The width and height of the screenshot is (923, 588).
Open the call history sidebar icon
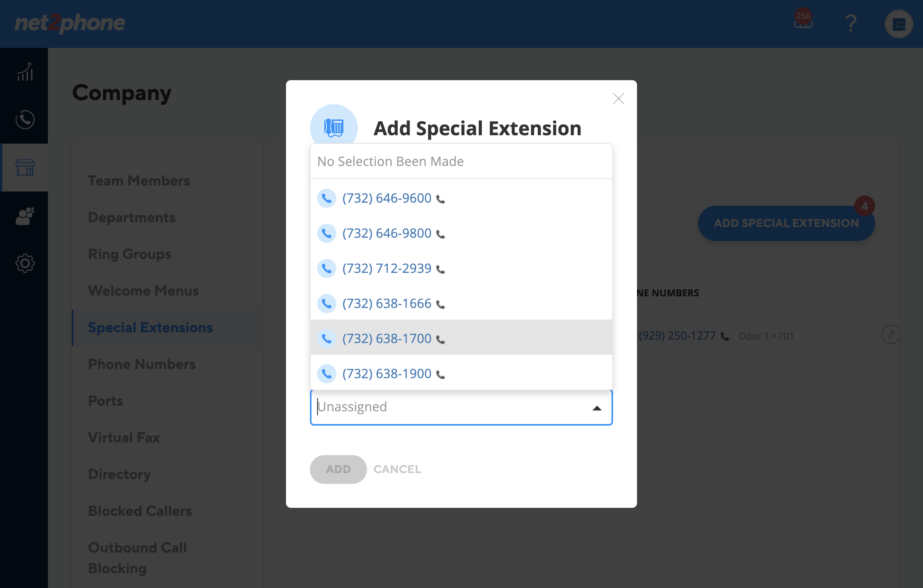point(25,119)
